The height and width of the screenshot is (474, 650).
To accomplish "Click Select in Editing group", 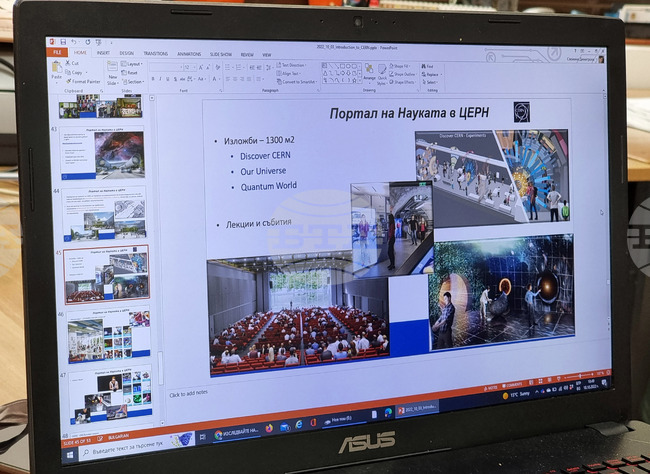I will (430, 82).
